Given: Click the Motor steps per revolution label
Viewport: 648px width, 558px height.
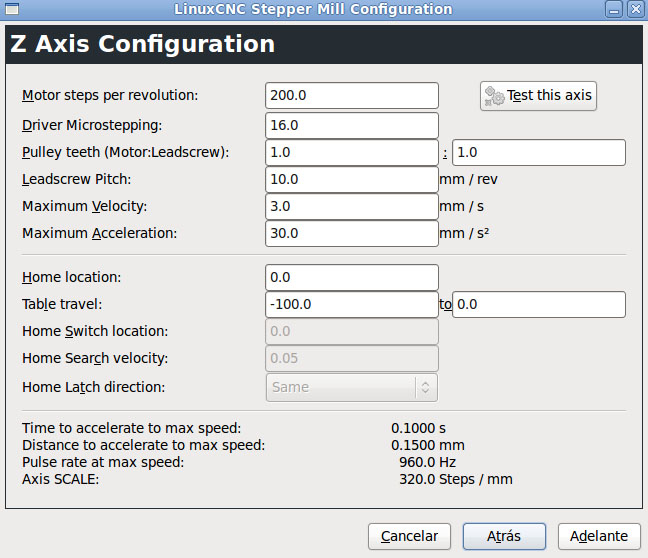Looking at the screenshot, I should [x=110, y=95].
